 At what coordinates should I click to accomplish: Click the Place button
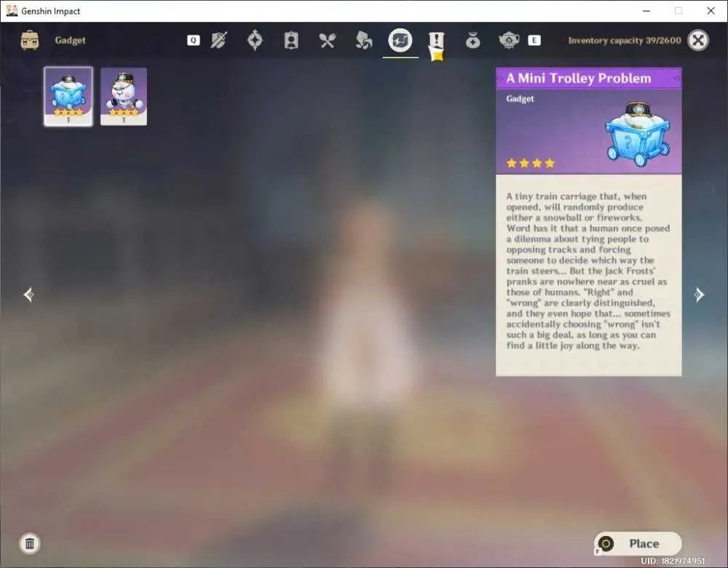coord(638,543)
